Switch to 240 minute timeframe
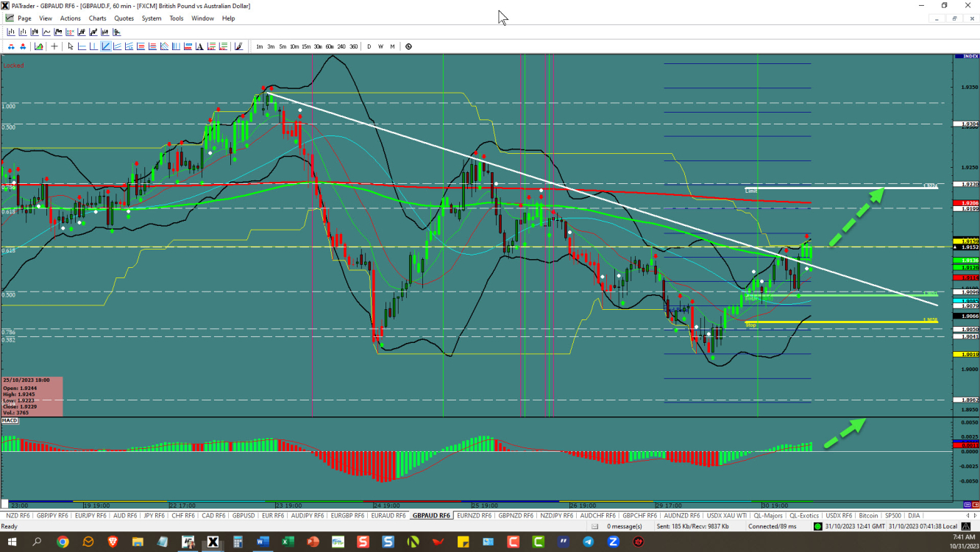This screenshot has width=980, height=552. pyautogui.click(x=341, y=46)
